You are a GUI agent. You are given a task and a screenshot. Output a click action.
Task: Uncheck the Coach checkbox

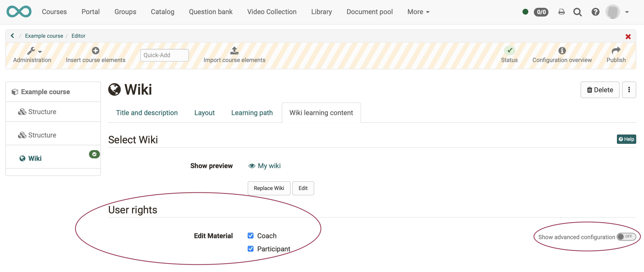click(x=251, y=236)
